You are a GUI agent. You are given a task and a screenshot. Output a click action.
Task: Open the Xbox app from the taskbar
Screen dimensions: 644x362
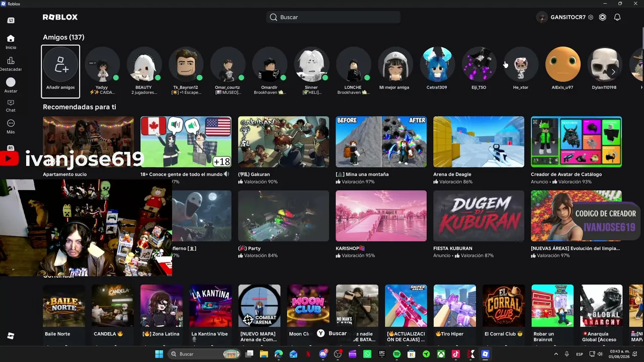[x=441, y=354]
